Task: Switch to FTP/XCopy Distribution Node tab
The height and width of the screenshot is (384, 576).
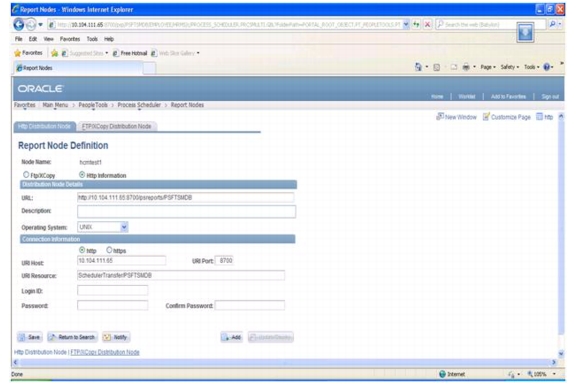Action: point(116,126)
